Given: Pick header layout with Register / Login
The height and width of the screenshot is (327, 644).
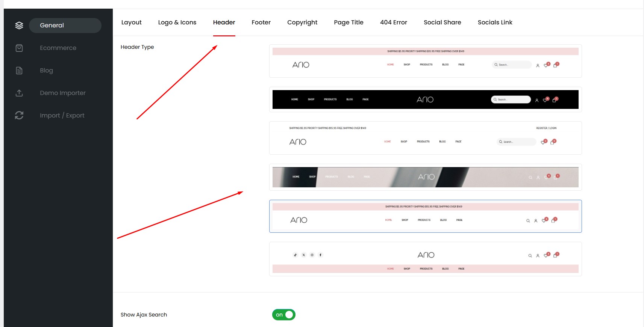Looking at the screenshot, I should pos(425,138).
